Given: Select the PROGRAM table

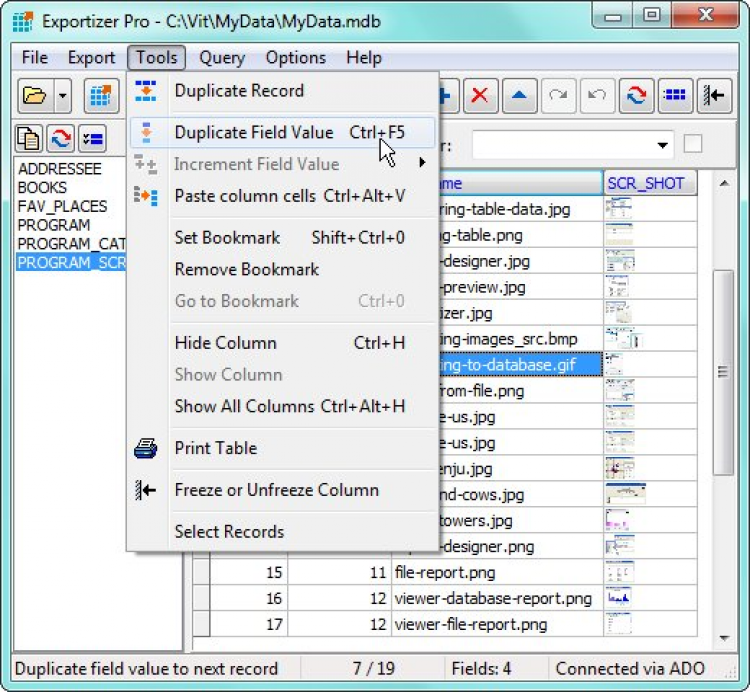Looking at the screenshot, I should (54, 225).
